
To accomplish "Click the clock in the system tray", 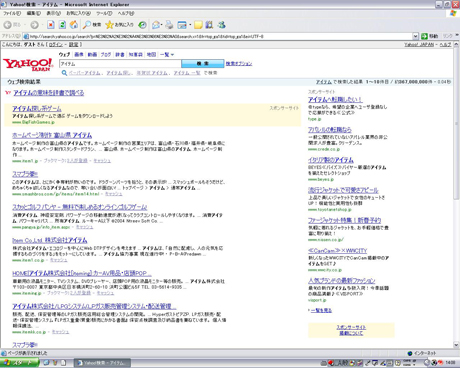I will pos(450,363).
